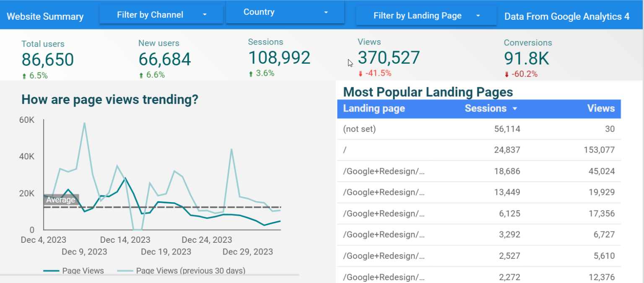Click the Dec 14, 2023 axis label

tap(125, 239)
